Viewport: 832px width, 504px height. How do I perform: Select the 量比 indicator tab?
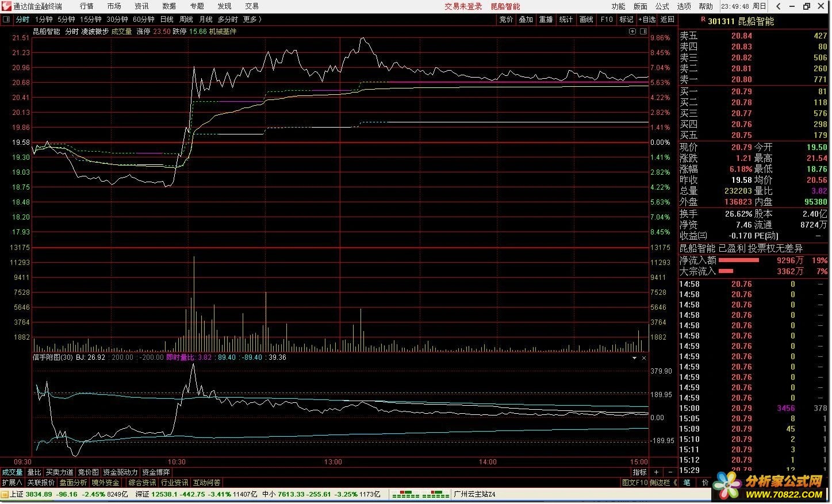click(34, 472)
